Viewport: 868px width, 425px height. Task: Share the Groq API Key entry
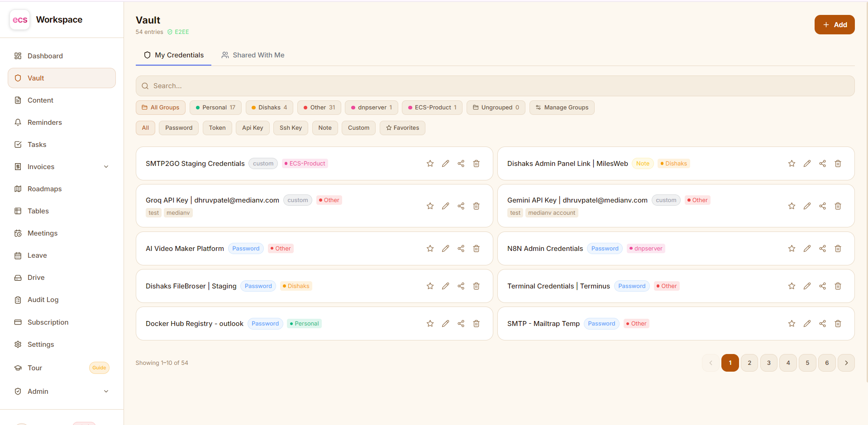[461, 206]
